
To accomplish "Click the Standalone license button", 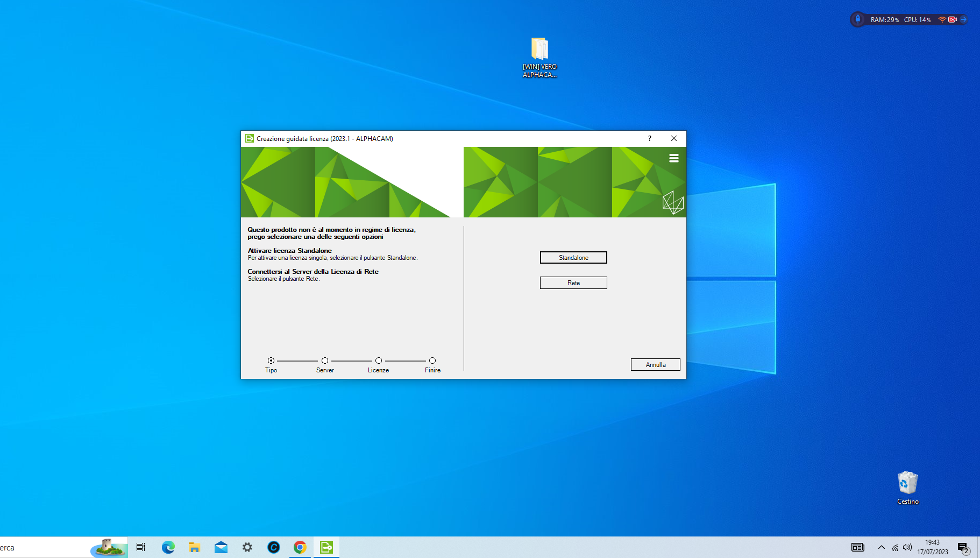I will pos(573,258).
